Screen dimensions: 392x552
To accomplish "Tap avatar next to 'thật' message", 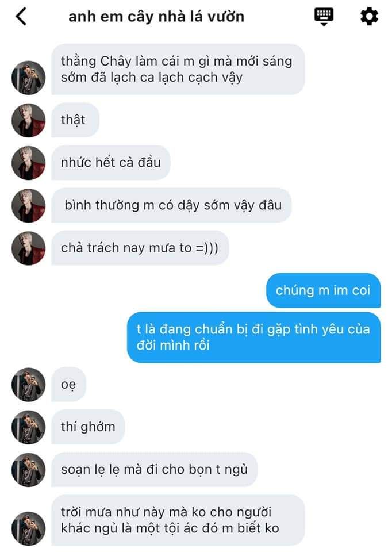I will [29, 120].
